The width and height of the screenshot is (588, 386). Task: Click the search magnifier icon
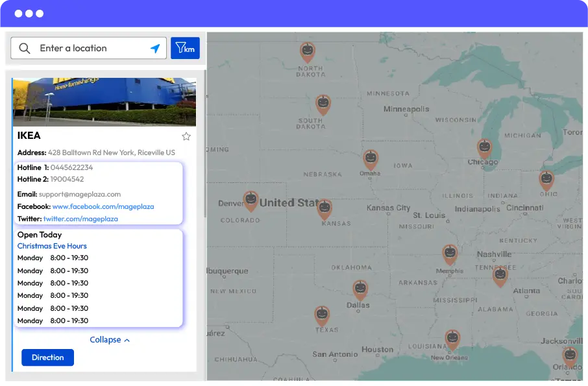point(24,48)
